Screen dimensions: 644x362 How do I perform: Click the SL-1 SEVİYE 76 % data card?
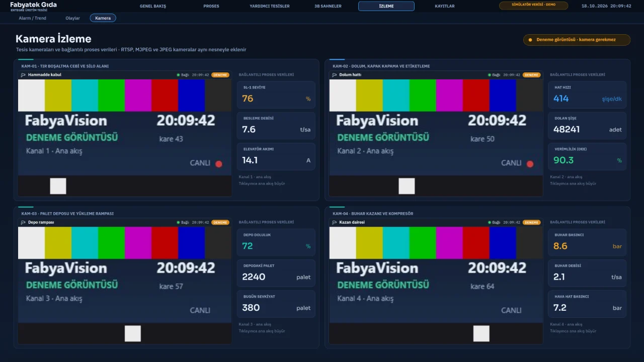(276, 95)
